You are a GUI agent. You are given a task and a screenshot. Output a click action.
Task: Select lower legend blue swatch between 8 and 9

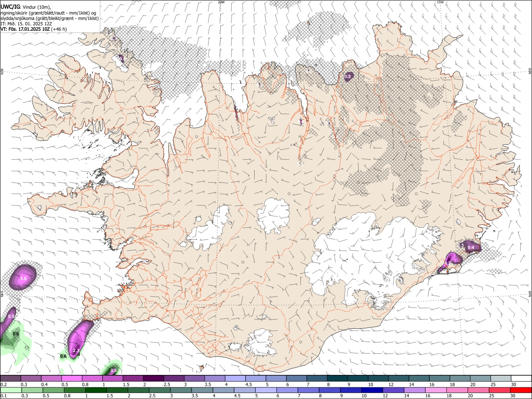[329, 390]
